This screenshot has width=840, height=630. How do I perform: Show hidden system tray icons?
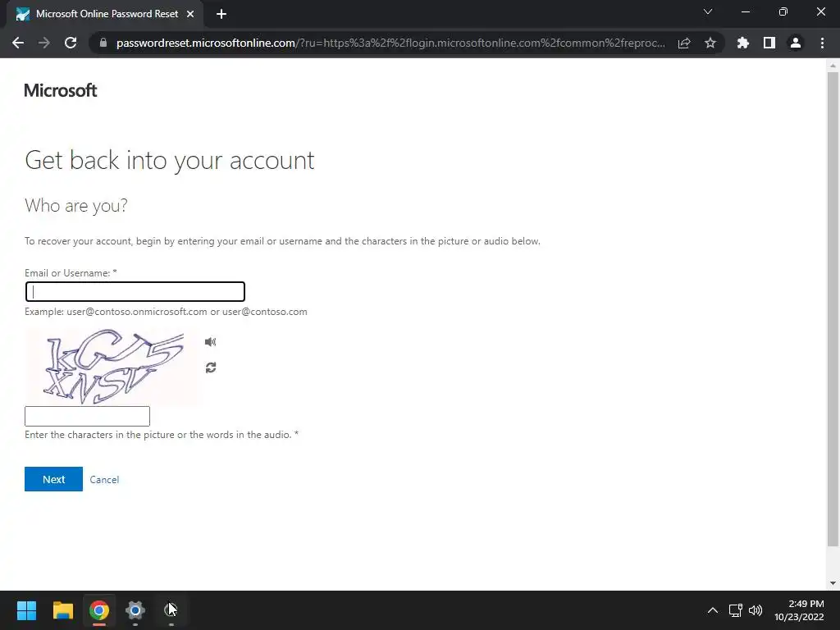[x=713, y=610]
